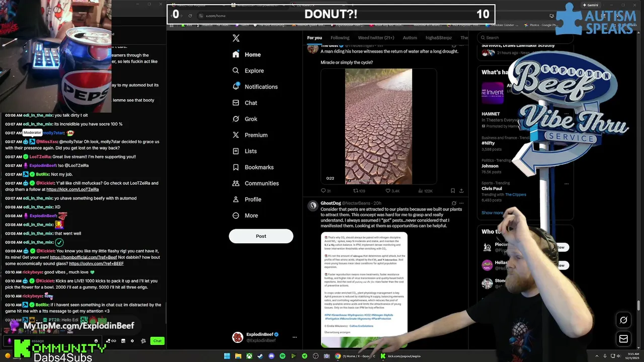Open Premium in X sidebar
Viewport: 644px width, 362px height.
click(x=250, y=135)
